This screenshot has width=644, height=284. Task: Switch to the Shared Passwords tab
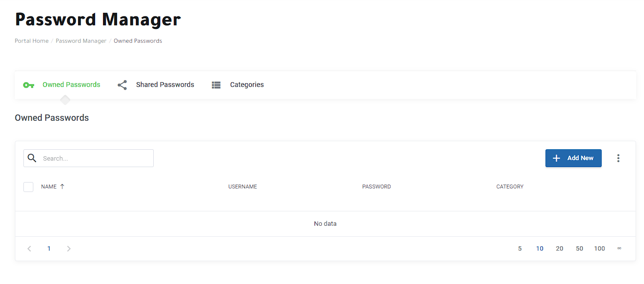pos(165,85)
